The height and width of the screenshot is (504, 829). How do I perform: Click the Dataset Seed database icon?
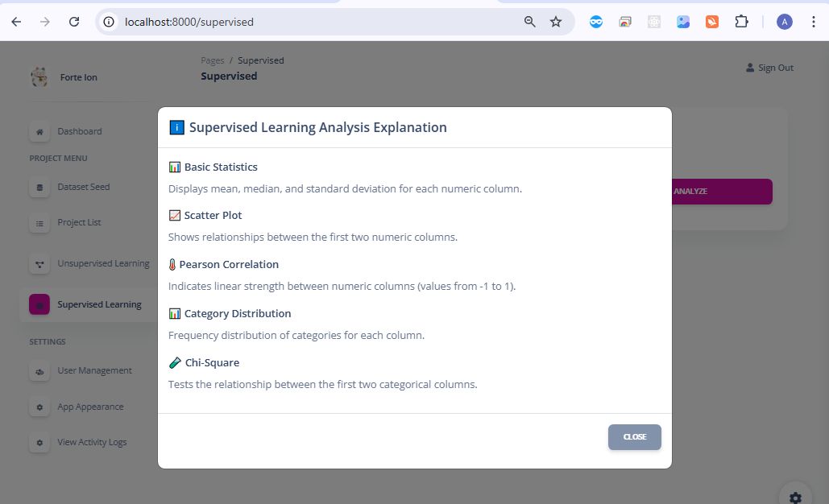point(39,187)
